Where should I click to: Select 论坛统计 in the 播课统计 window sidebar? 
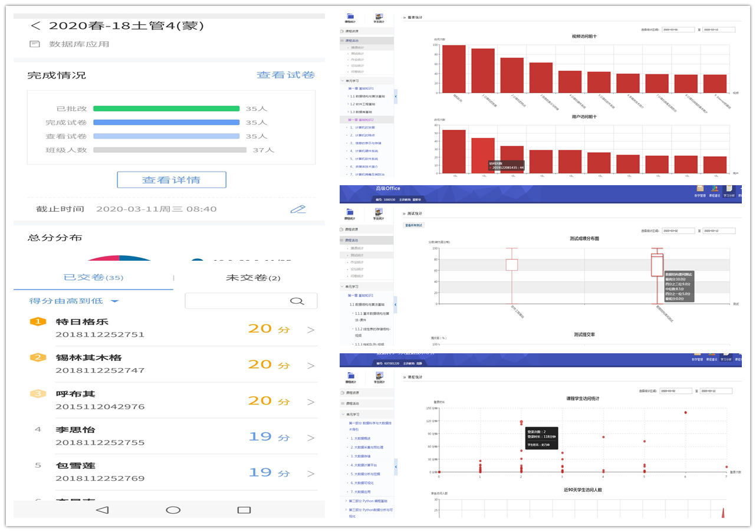tap(357, 65)
